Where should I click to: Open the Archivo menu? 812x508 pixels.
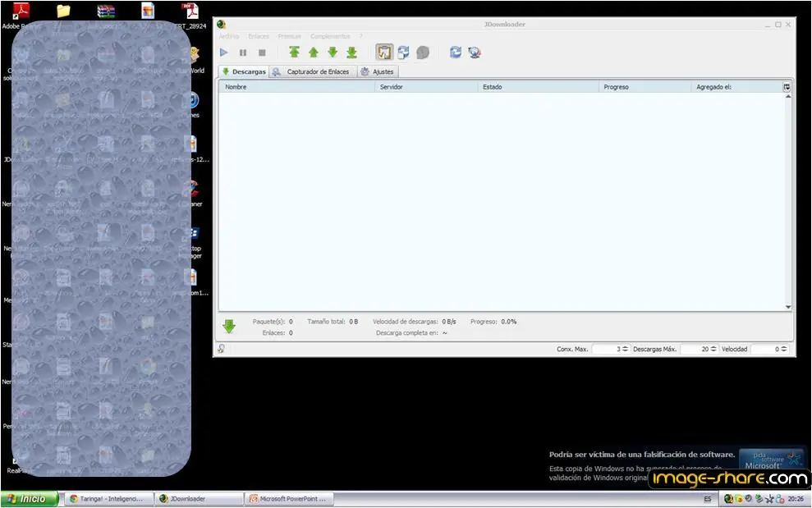click(229, 36)
